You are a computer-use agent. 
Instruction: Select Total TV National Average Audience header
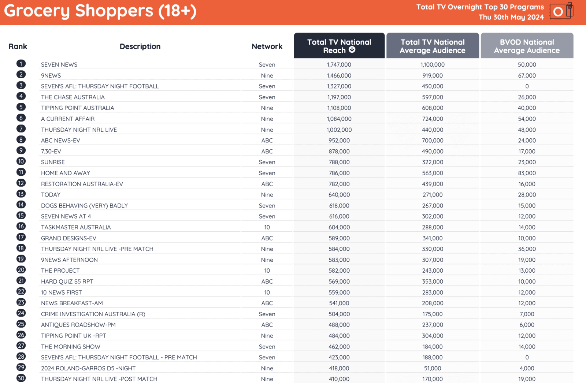[433, 46]
